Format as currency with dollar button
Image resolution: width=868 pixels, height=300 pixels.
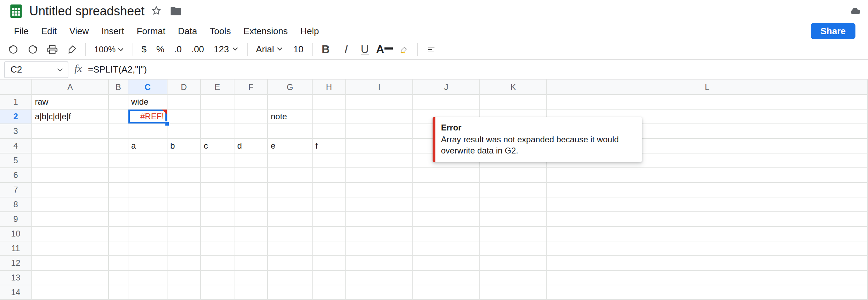[144, 50]
